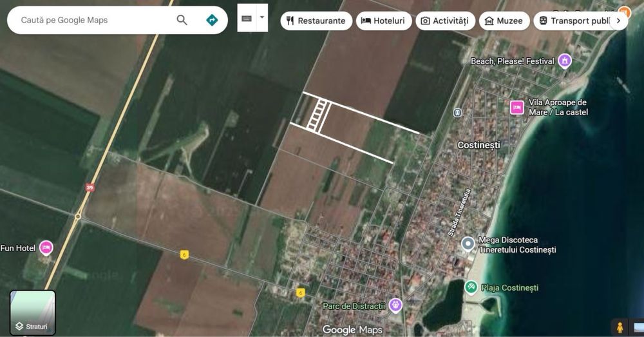Click the search magnifier icon
644x337 pixels.
pos(182,20)
